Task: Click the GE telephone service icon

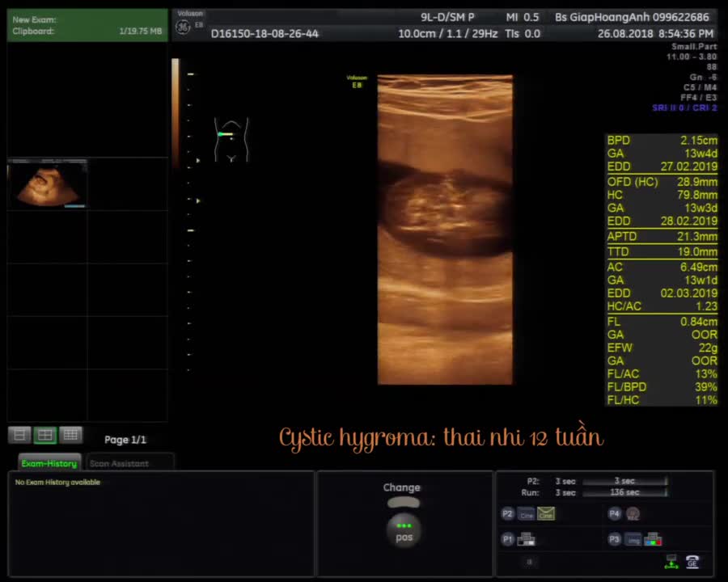Action: click(692, 562)
